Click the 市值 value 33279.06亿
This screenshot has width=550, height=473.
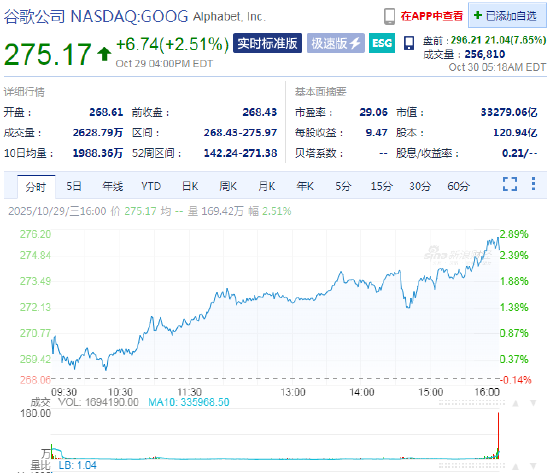click(509, 112)
